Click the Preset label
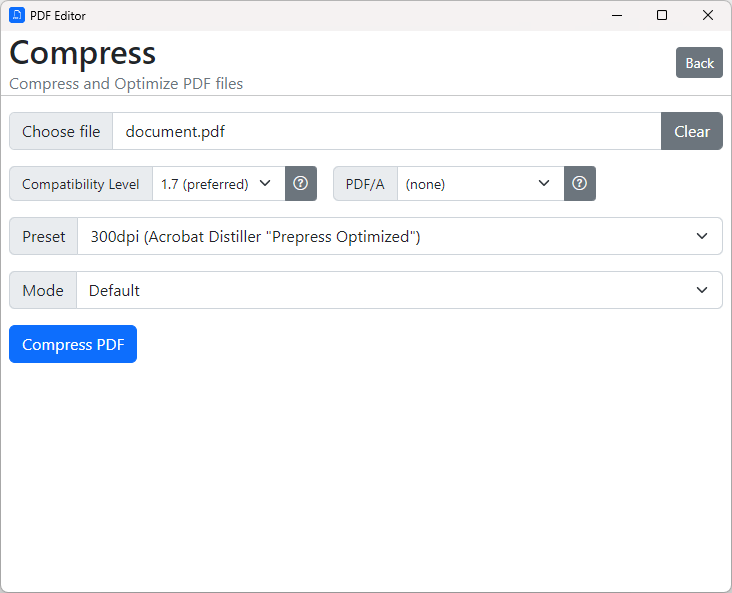Image resolution: width=732 pixels, height=593 pixels. pos(44,237)
